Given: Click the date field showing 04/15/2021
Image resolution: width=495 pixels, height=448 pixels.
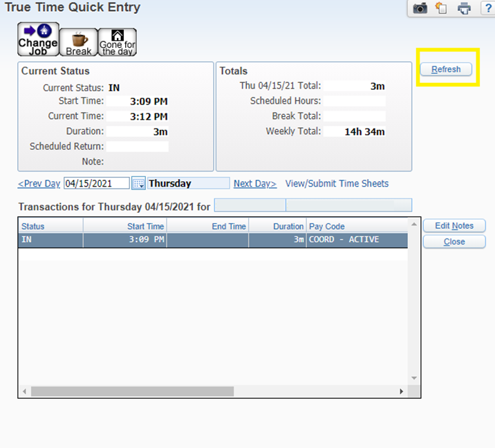Looking at the screenshot, I should point(97,183).
